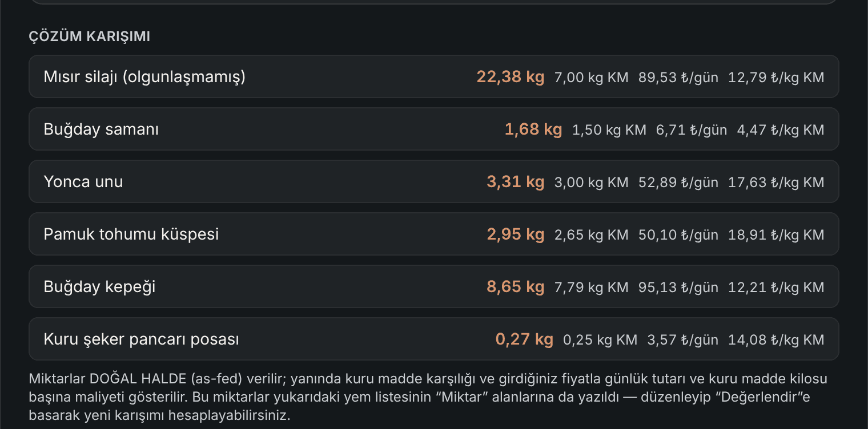Click the 1,68 kg amount value
The height and width of the screenshot is (429, 868).
[x=533, y=129]
